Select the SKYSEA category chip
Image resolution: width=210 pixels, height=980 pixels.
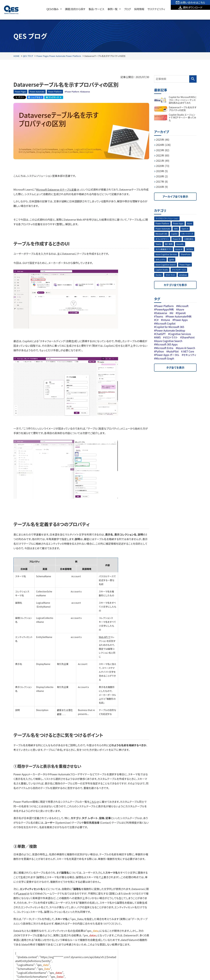[189, 249]
